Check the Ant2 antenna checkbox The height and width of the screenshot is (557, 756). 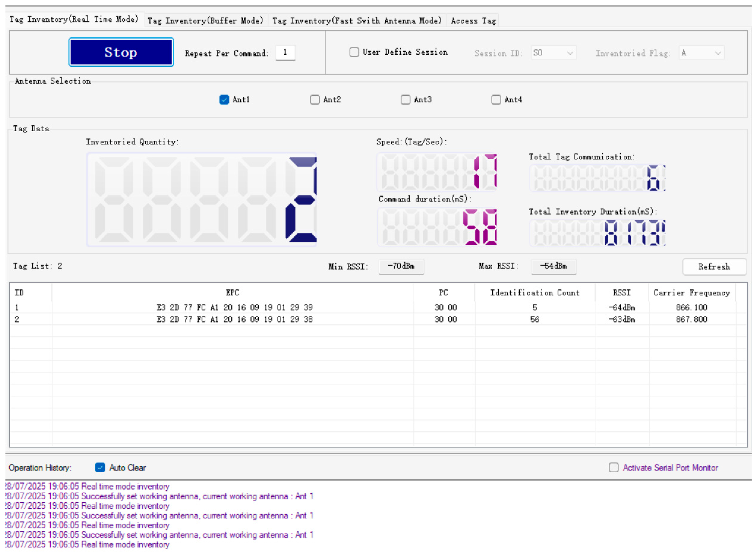[315, 100]
